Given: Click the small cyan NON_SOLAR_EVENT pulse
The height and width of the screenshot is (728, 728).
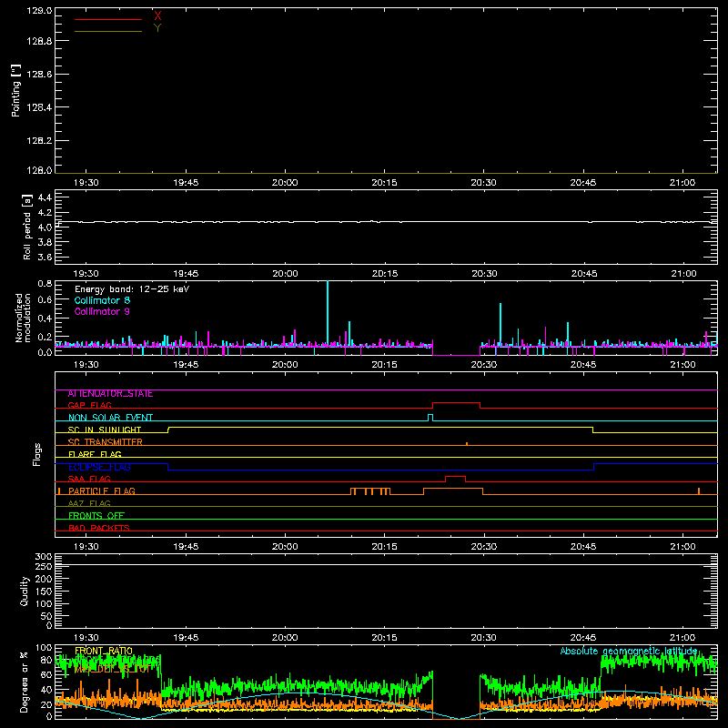Looking at the screenshot, I should pos(430,418).
